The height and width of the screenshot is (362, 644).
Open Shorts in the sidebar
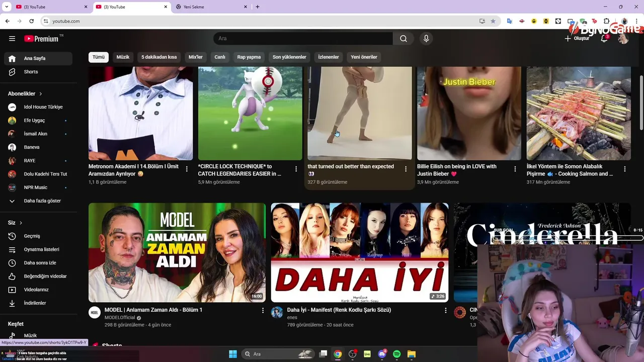pos(38,72)
